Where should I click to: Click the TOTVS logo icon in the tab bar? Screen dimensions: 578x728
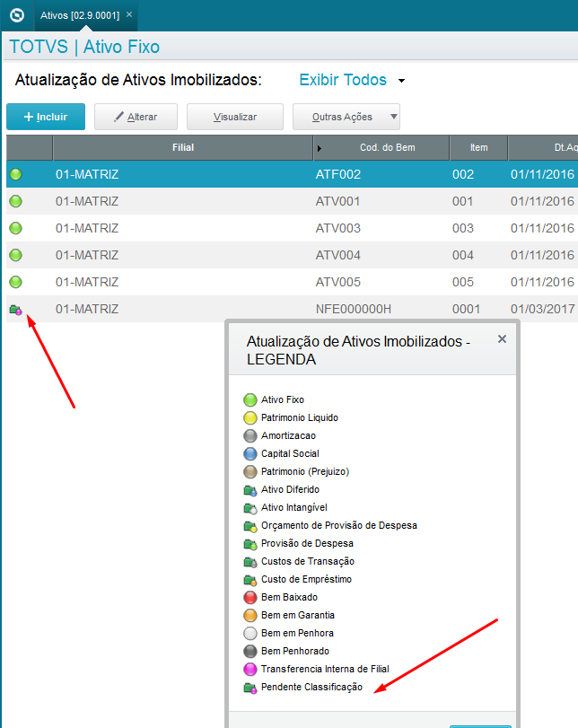(x=17, y=15)
